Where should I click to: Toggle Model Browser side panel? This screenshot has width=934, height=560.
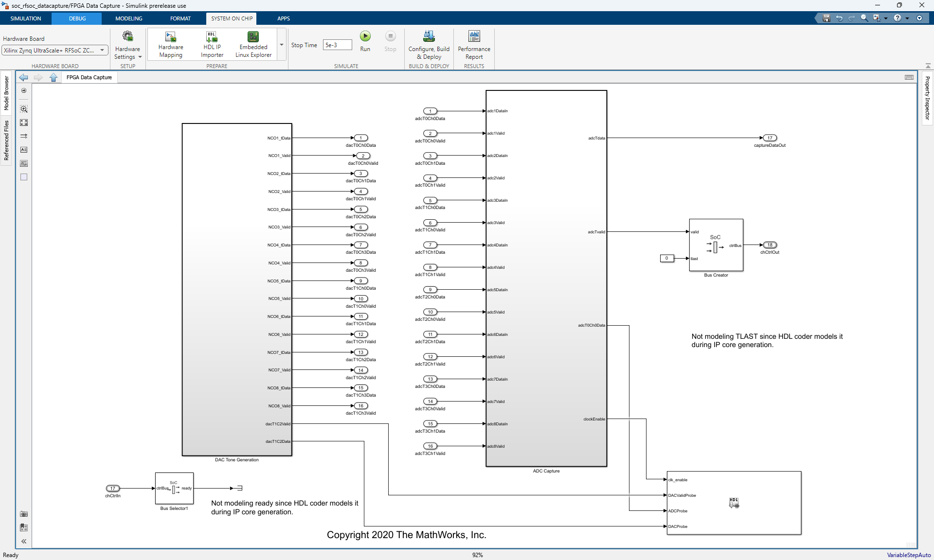pos(6,93)
